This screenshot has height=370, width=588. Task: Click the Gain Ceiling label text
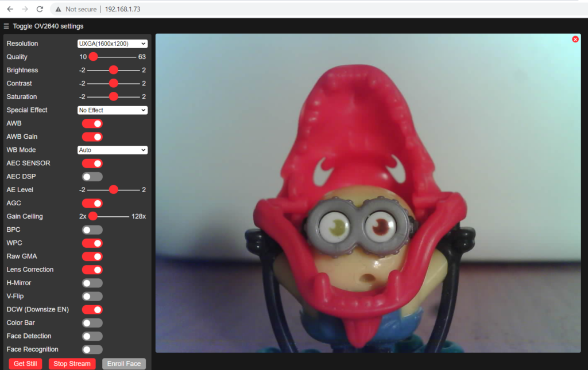click(x=25, y=216)
